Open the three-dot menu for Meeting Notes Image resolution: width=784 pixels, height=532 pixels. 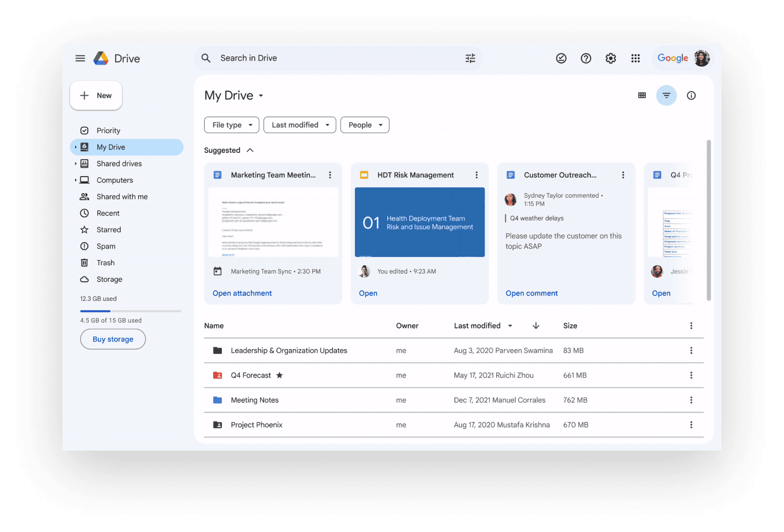tap(691, 400)
